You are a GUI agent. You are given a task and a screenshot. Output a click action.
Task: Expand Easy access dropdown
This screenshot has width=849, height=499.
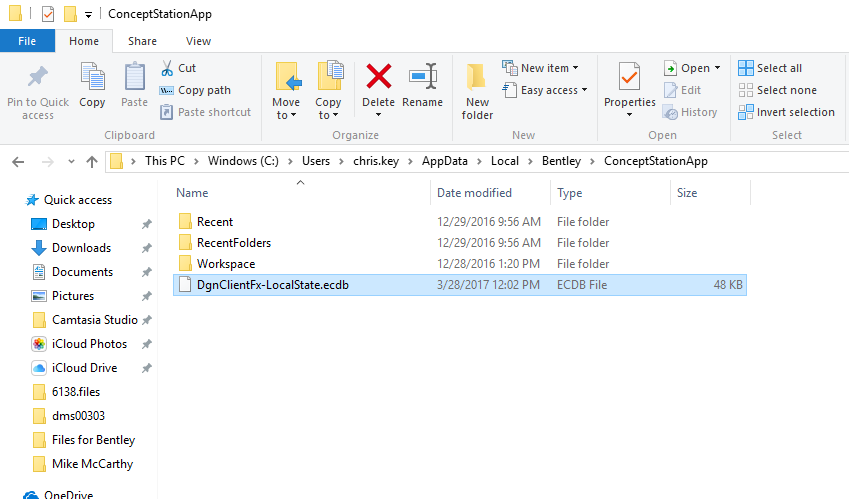[x=585, y=90]
